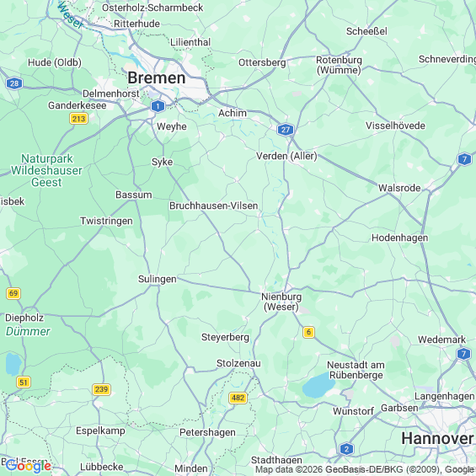Click the 482 road shield near Stolzenau
This screenshot has height=476, width=476.
pos(238,398)
